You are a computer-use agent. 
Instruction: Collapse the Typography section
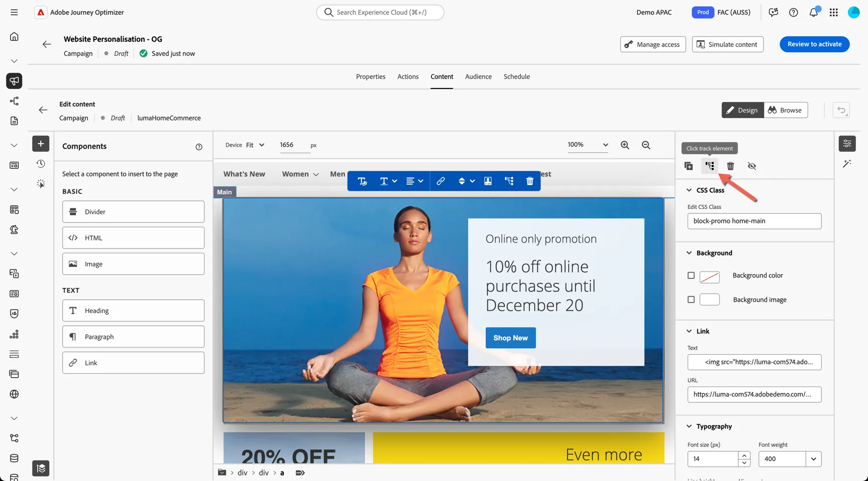pyautogui.click(x=689, y=426)
